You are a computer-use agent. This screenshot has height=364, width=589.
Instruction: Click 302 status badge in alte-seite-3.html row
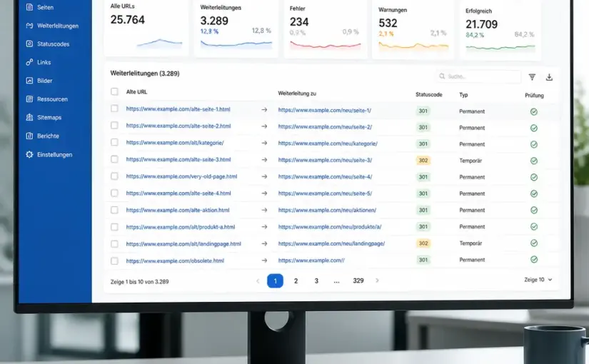click(x=423, y=161)
